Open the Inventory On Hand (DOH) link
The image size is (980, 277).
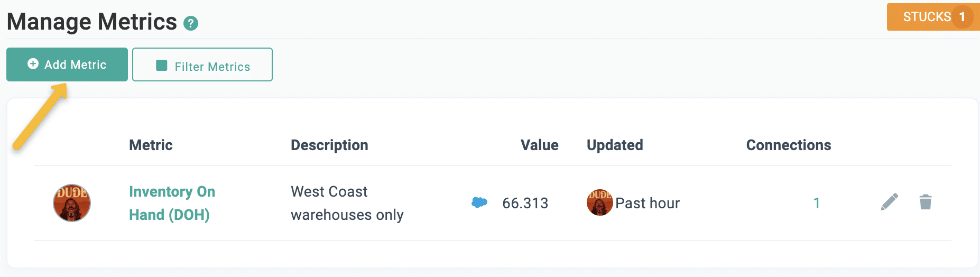click(x=171, y=203)
